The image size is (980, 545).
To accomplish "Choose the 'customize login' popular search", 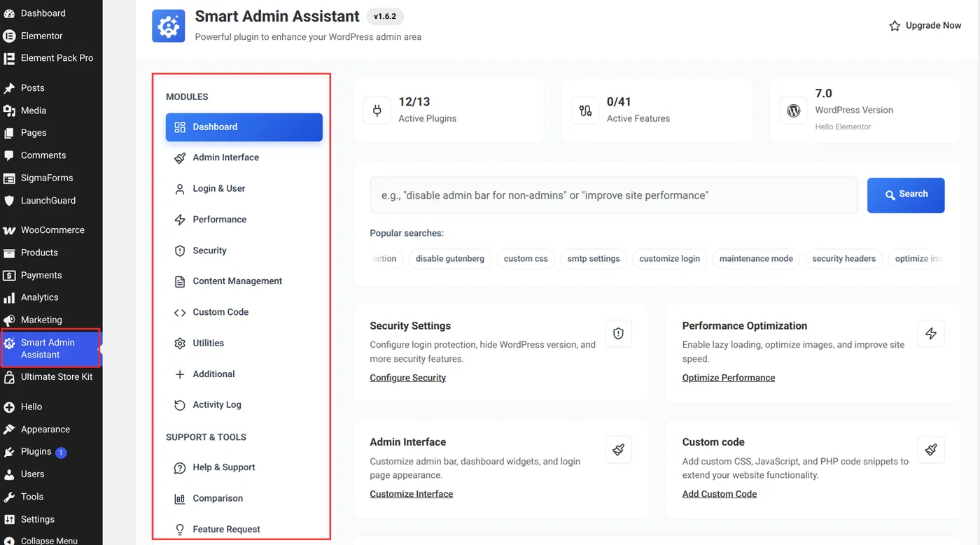I will (670, 259).
